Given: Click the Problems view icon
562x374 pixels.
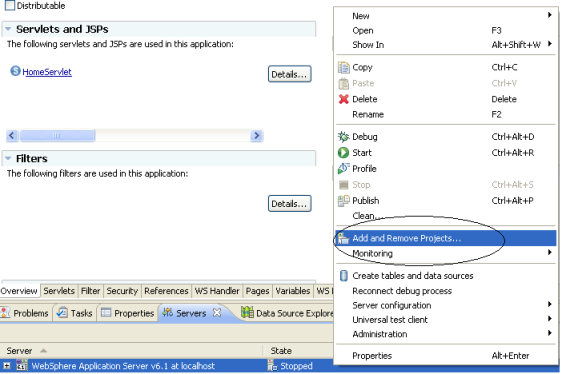Looking at the screenshot, I should tap(5, 313).
